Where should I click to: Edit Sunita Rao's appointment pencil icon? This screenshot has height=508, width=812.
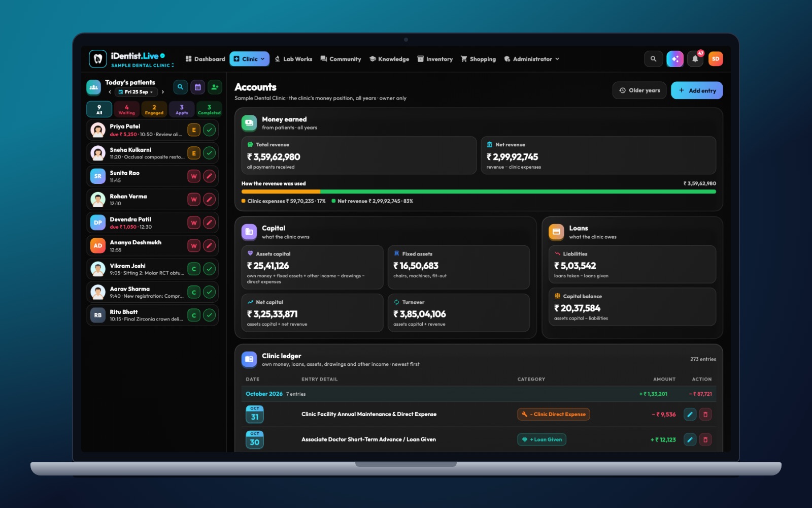pyautogui.click(x=209, y=176)
